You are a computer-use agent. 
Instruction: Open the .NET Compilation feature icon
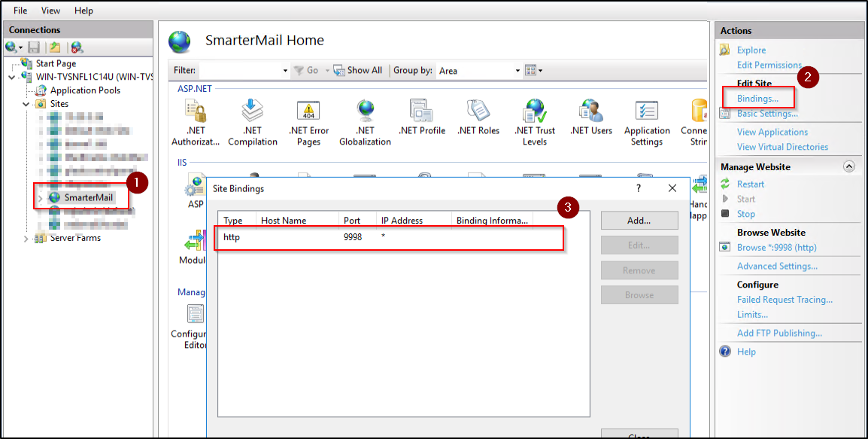tap(252, 111)
